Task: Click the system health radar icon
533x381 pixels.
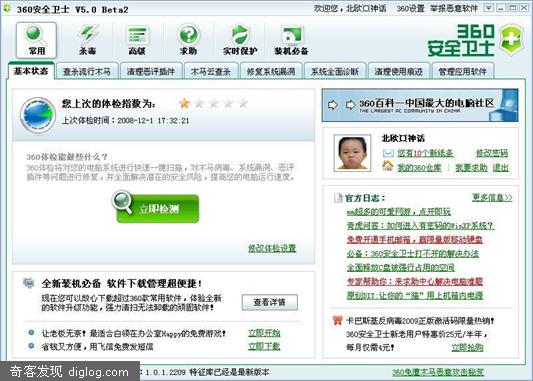Action: coord(38,115)
